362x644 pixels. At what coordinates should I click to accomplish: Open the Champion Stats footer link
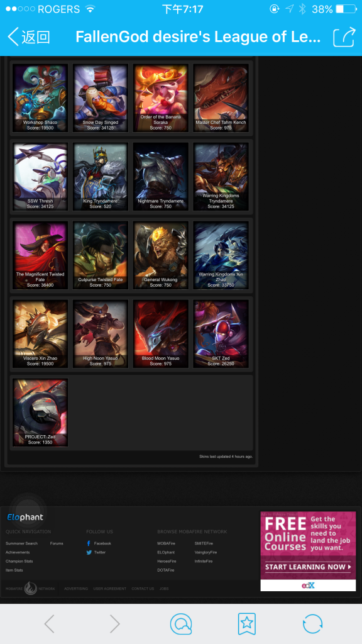coord(19,561)
